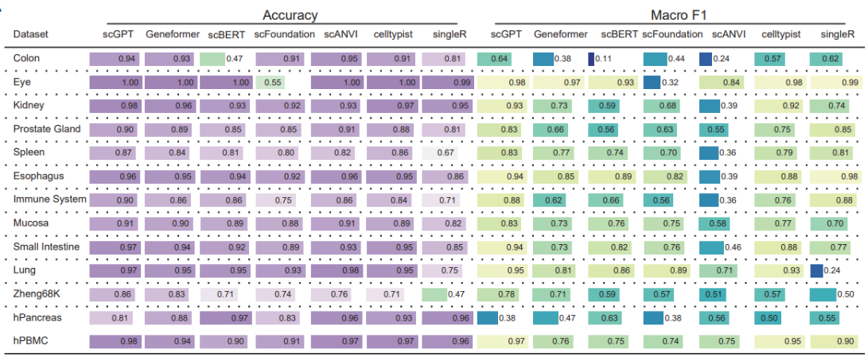Click scBERT Colon accuracy bar 0.47

212,59
